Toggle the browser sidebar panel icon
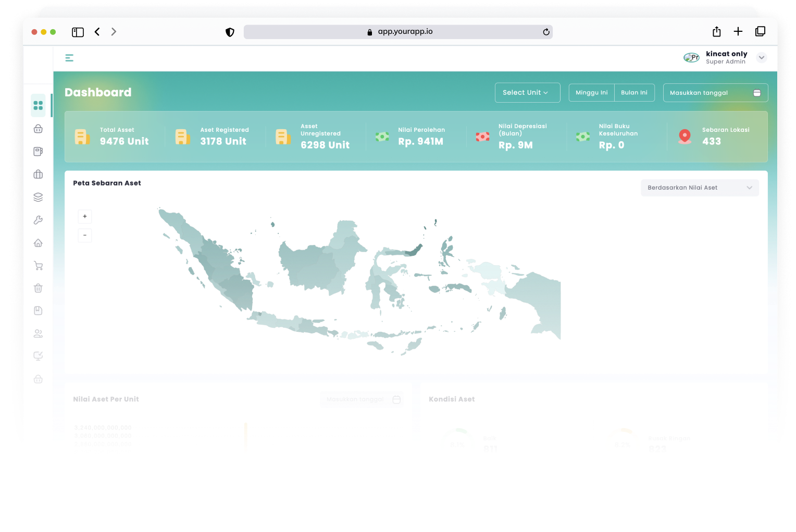Image resolution: width=796 pixels, height=532 pixels. [x=78, y=32]
